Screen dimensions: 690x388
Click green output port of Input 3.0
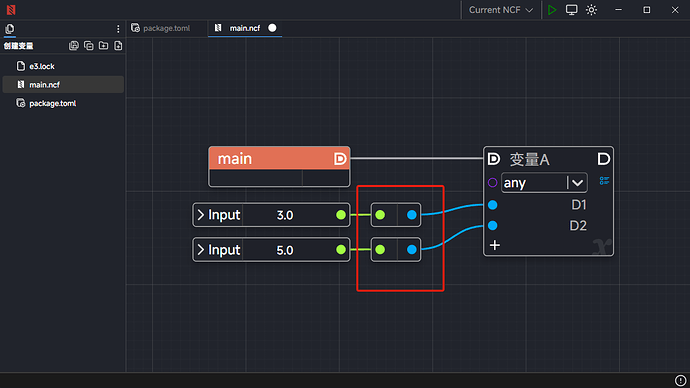(x=341, y=215)
